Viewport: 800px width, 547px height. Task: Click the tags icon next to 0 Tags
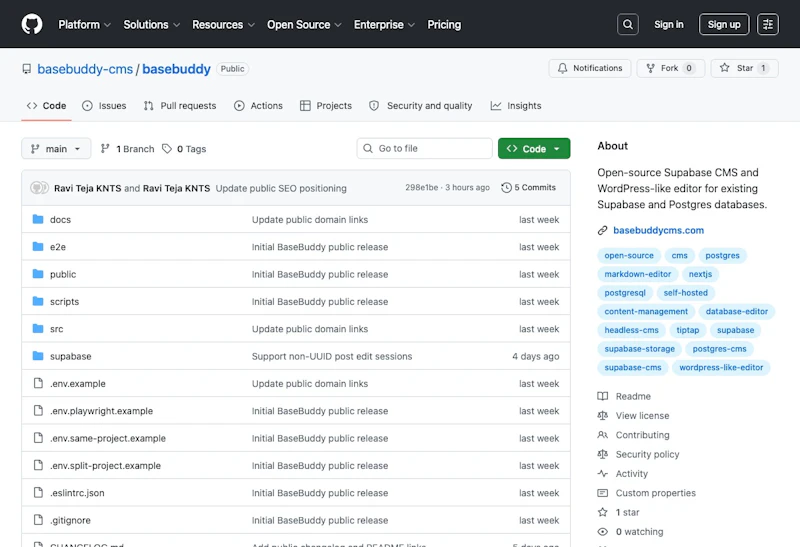tap(167, 148)
